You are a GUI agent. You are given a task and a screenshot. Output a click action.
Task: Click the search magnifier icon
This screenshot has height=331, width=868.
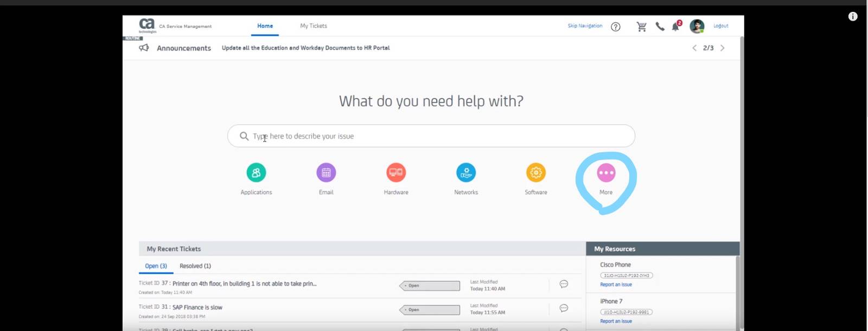pyautogui.click(x=244, y=136)
